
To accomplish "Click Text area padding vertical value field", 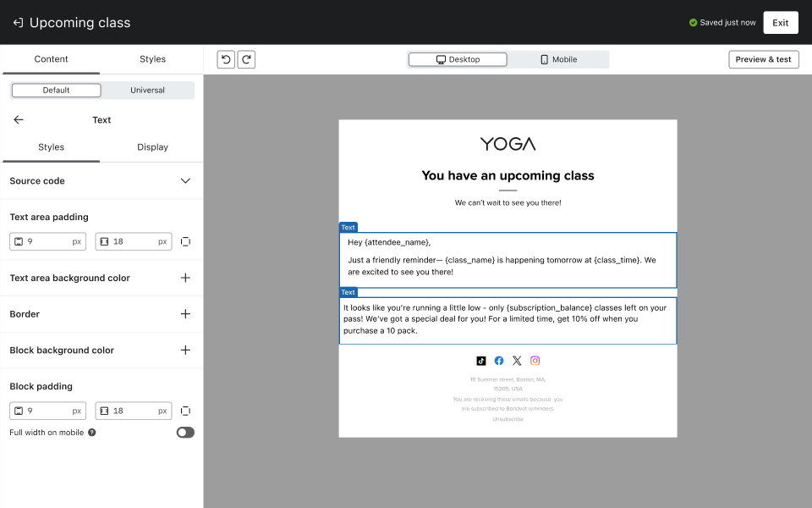I will pos(47,241).
